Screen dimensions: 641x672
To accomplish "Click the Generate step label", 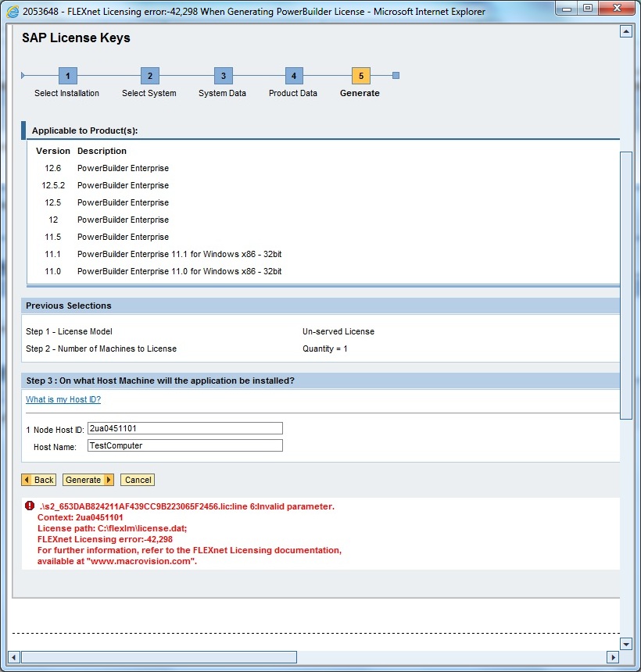I will [x=360, y=93].
